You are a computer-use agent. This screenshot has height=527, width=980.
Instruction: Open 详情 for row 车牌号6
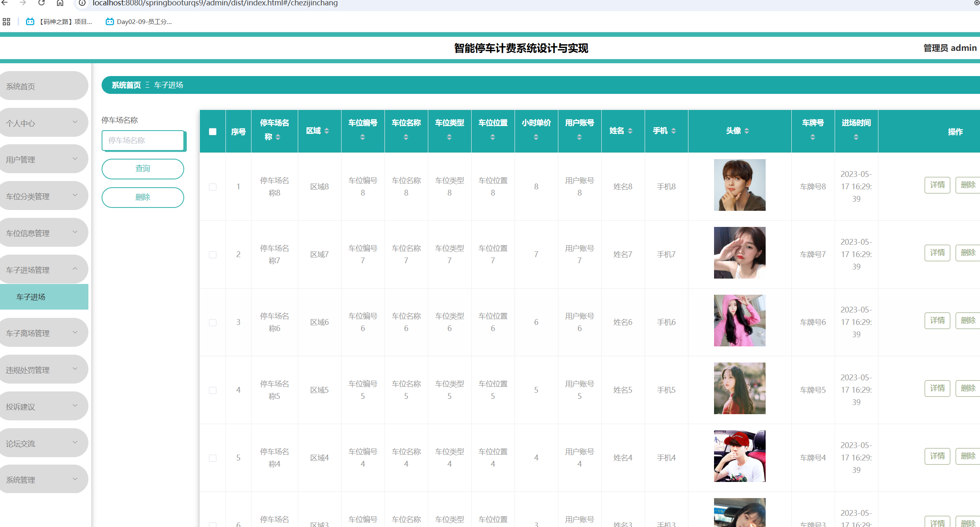tap(937, 320)
